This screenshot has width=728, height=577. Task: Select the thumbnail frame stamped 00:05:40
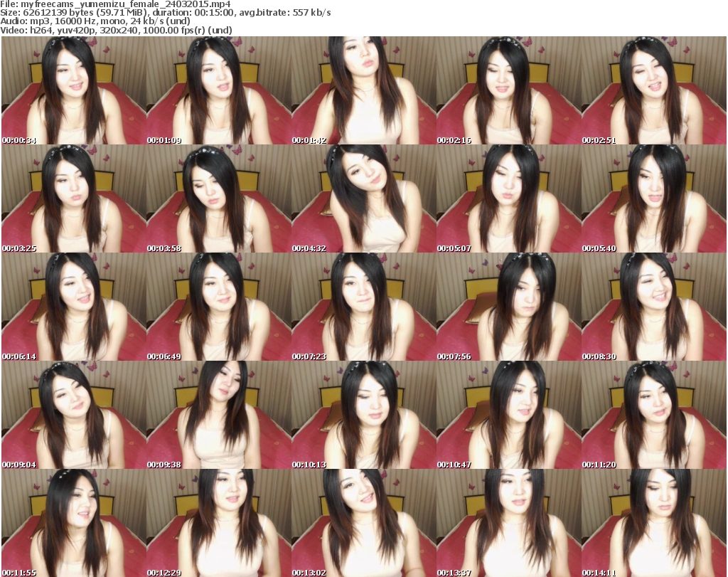654,198
